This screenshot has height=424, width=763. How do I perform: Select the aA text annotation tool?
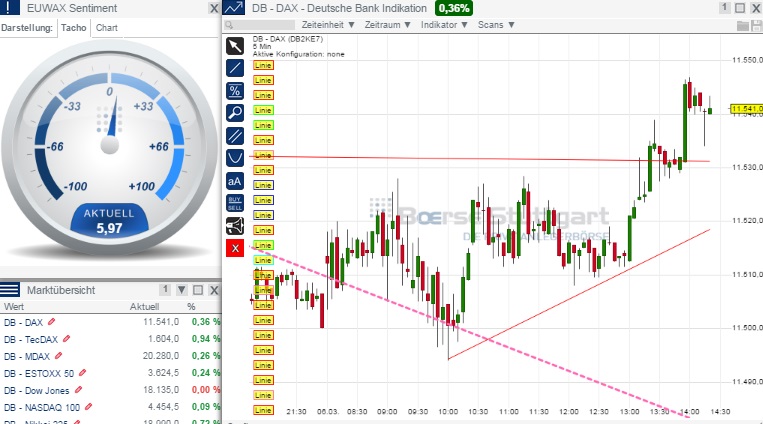[x=235, y=181]
